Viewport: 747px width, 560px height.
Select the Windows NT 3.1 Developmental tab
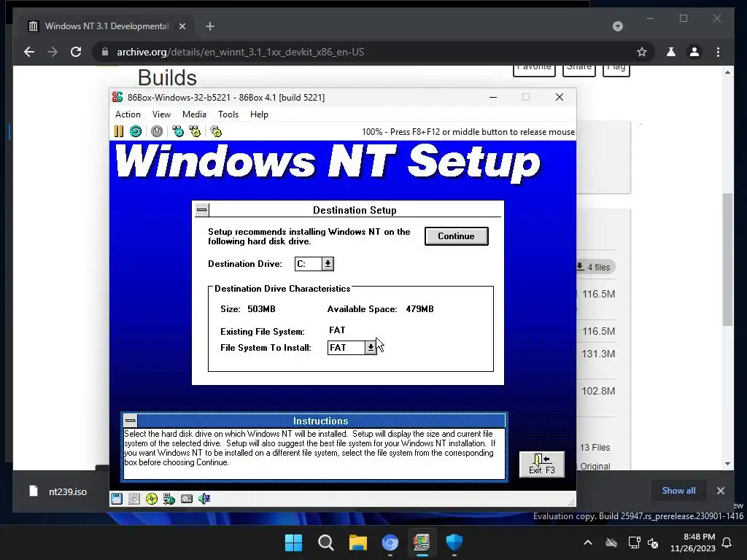106,26
